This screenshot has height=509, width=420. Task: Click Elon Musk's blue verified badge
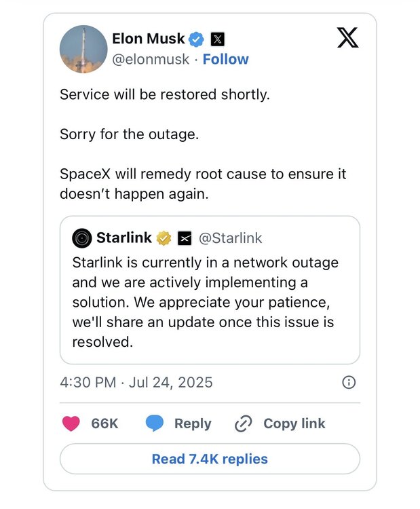[197, 39]
